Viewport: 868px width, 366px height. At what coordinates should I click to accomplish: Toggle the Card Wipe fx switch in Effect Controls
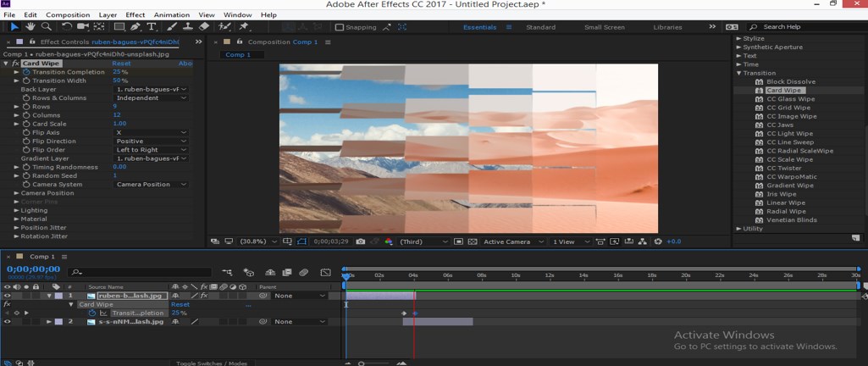click(x=15, y=64)
